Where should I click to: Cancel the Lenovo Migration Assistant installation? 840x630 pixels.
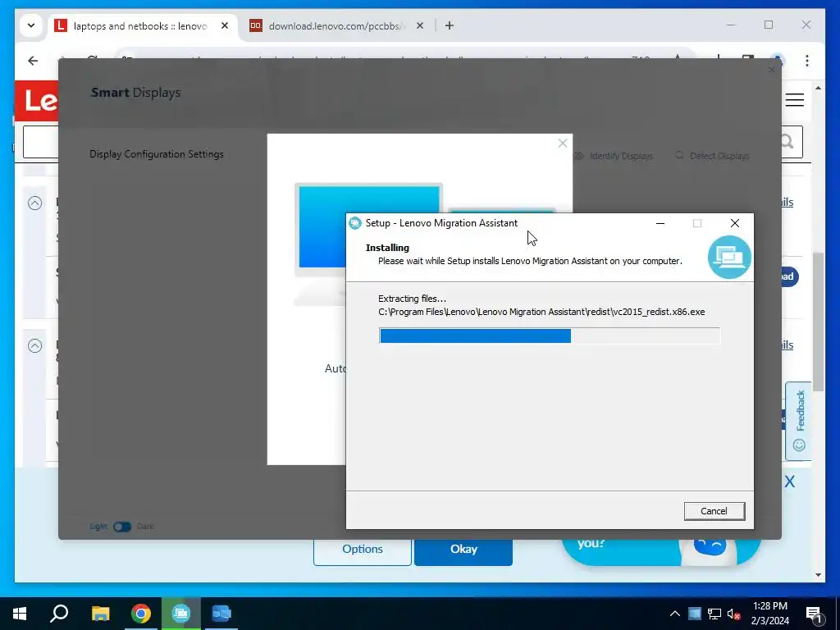[x=714, y=511]
